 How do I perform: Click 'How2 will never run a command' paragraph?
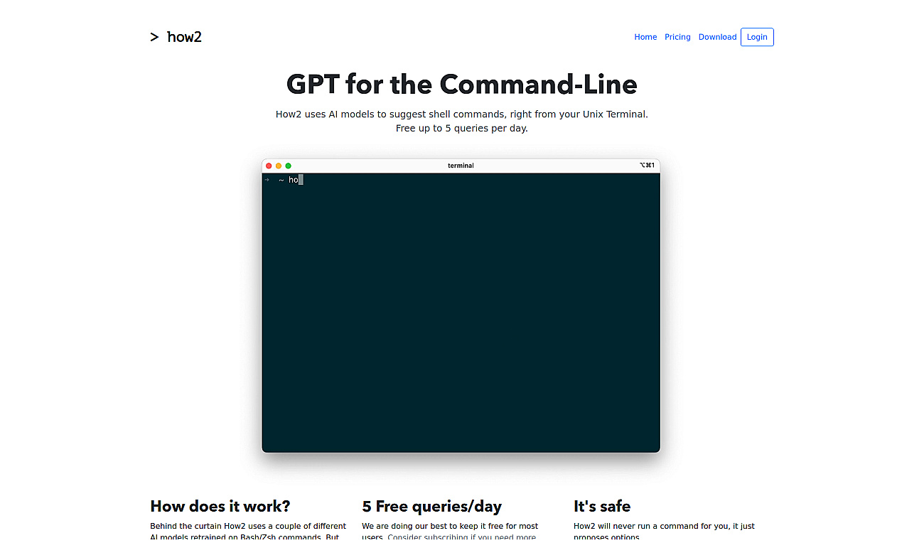[664, 532]
